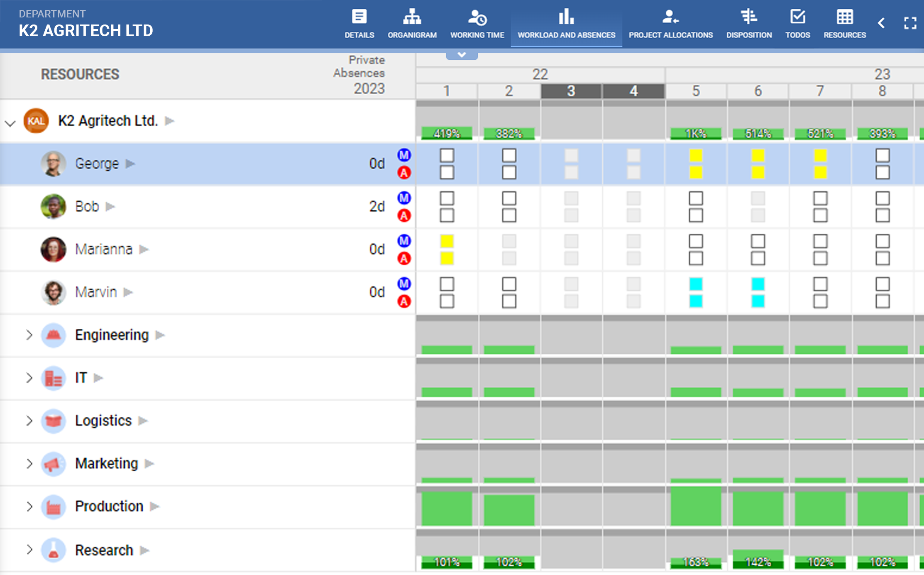Image resolution: width=924 pixels, height=575 pixels.
Task: Click the arrow next to Production
Action: (154, 506)
